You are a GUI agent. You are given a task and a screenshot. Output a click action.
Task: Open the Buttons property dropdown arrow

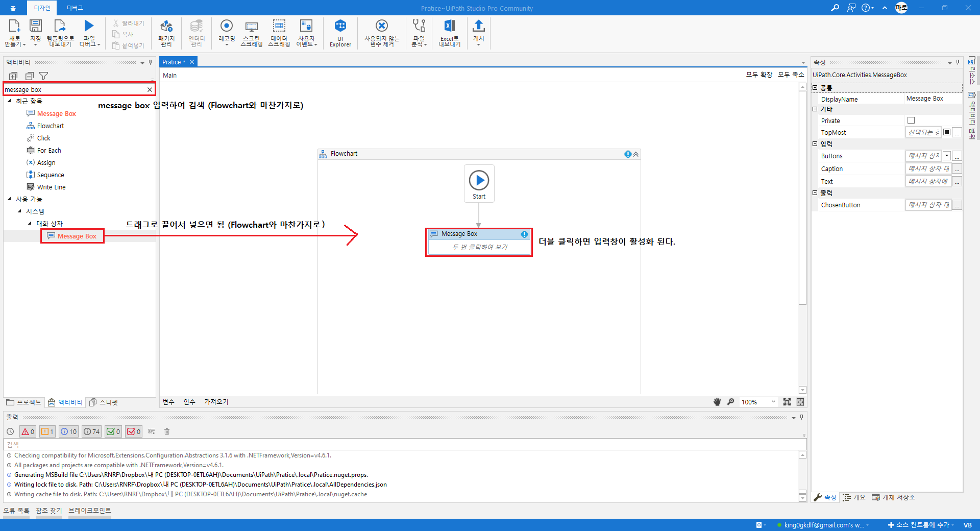pyautogui.click(x=947, y=156)
